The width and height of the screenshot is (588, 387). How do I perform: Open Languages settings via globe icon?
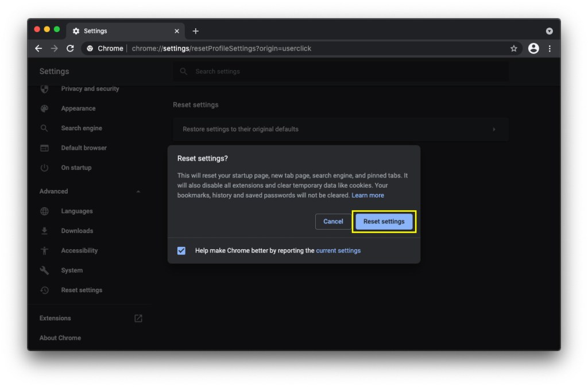pyautogui.click(x=45, y=211)
